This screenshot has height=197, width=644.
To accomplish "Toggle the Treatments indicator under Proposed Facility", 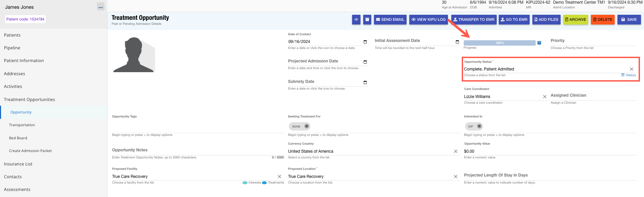I will point(264,183).
